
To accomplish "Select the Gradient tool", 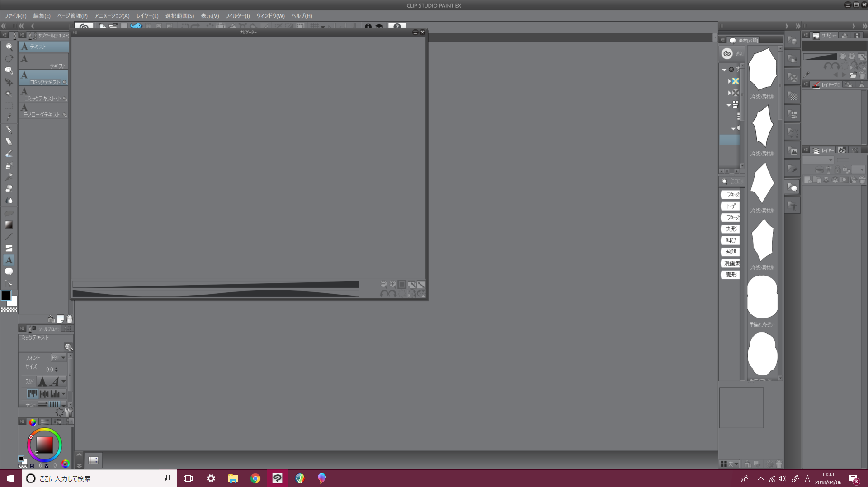I will pyautogui.click(x=9, y=225).
